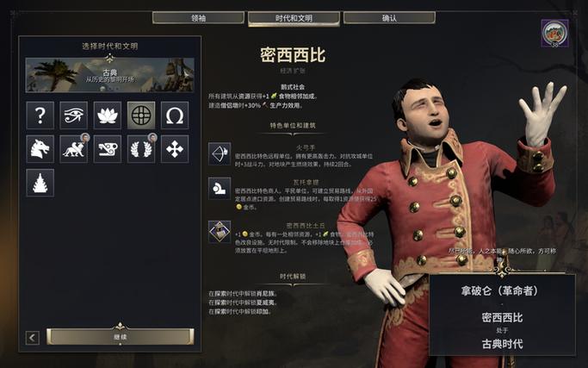588x368 pixels.
Task: Click the 密西西比土丘 improvement icon
Action: click(220, 232)
